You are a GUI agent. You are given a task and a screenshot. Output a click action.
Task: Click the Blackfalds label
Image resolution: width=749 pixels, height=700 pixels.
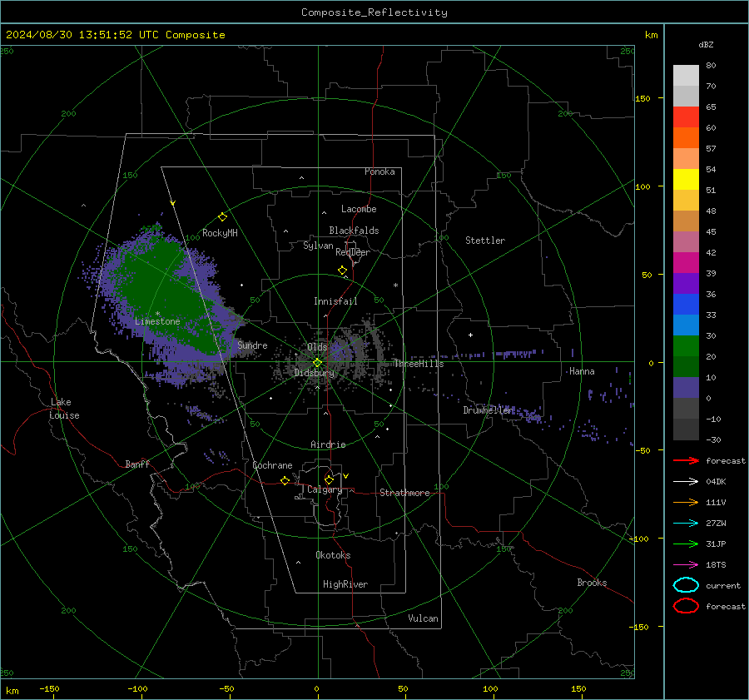[354, 231]
